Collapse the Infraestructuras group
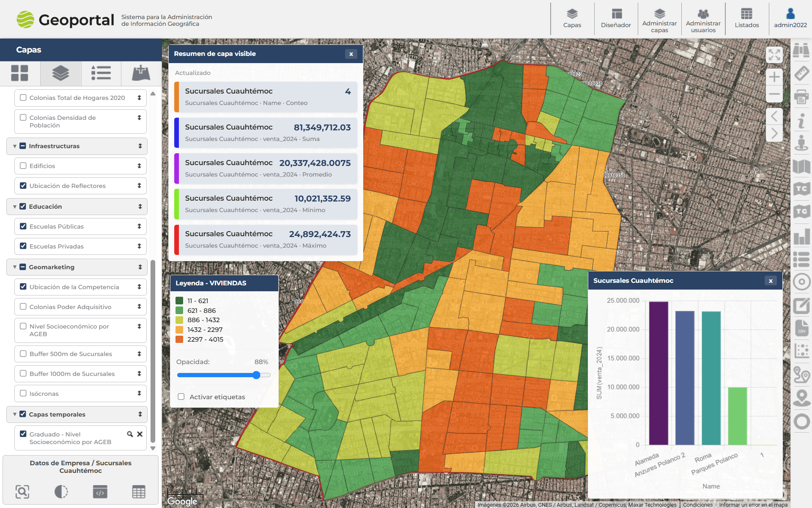The width and height of the screenshot is (812, 508). pyautogui.click(x=15, y=146)
